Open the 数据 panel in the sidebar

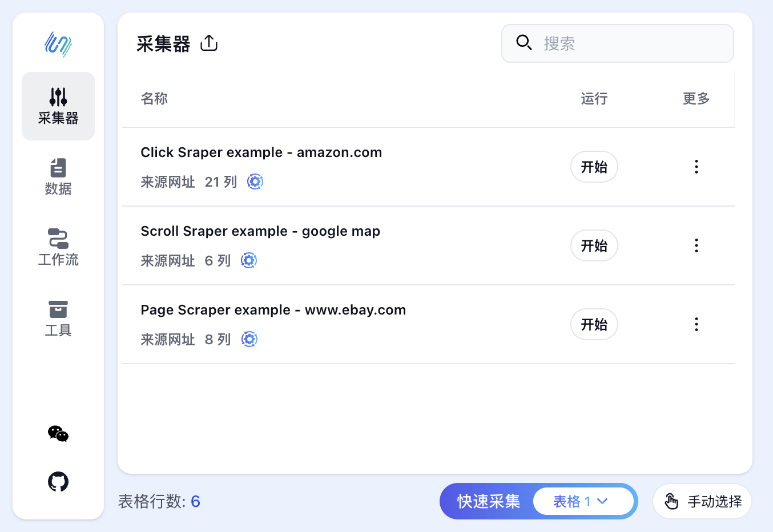tap(58, 177)
